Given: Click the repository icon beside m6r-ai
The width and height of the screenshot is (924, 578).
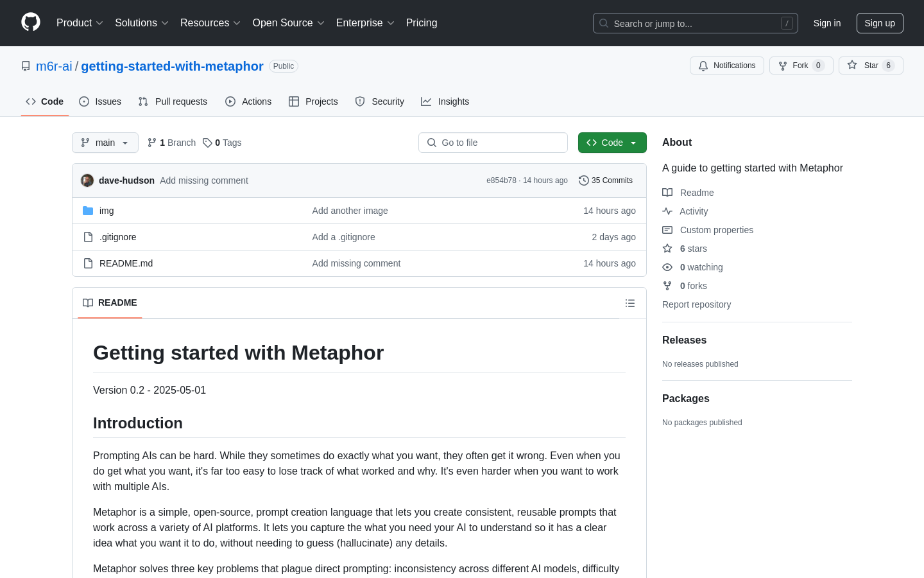Looking at the screenshot, I should tap(26, 66).
